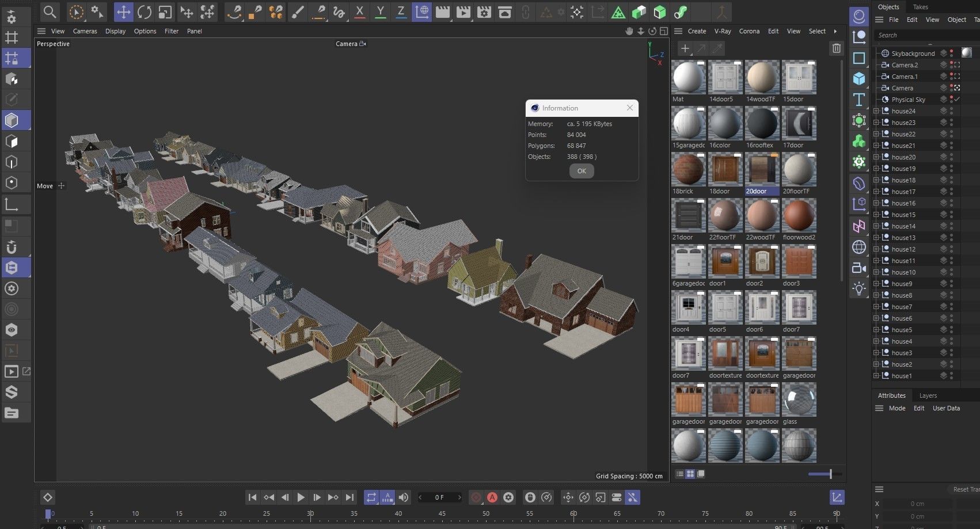Open the Cameras viewport menu

tap(85, 31)
